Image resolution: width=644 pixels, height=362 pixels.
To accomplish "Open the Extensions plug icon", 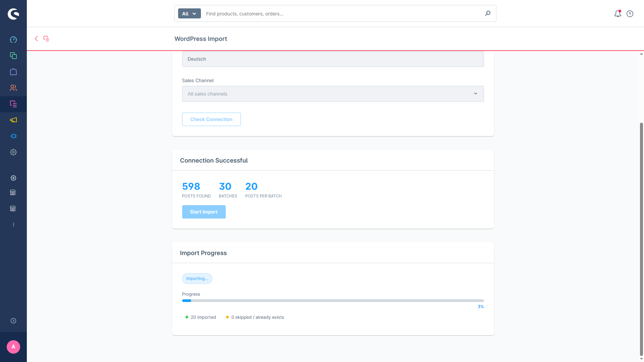I will click(x=13, y=136).
